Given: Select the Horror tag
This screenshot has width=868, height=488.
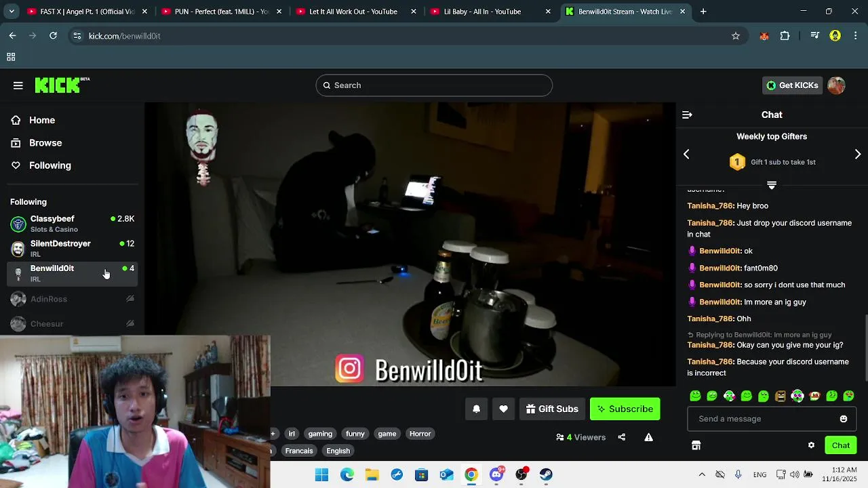Looking at the screenshot, I should coord(420,434).
